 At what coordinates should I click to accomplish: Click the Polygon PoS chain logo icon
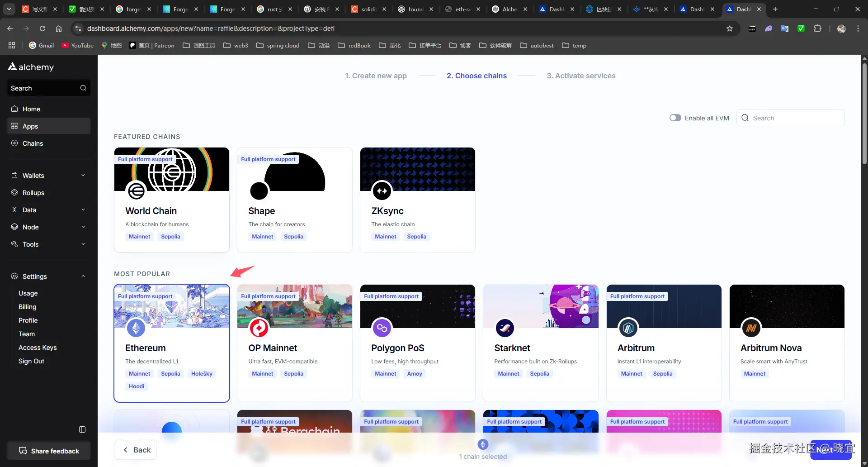pos(382,328)
